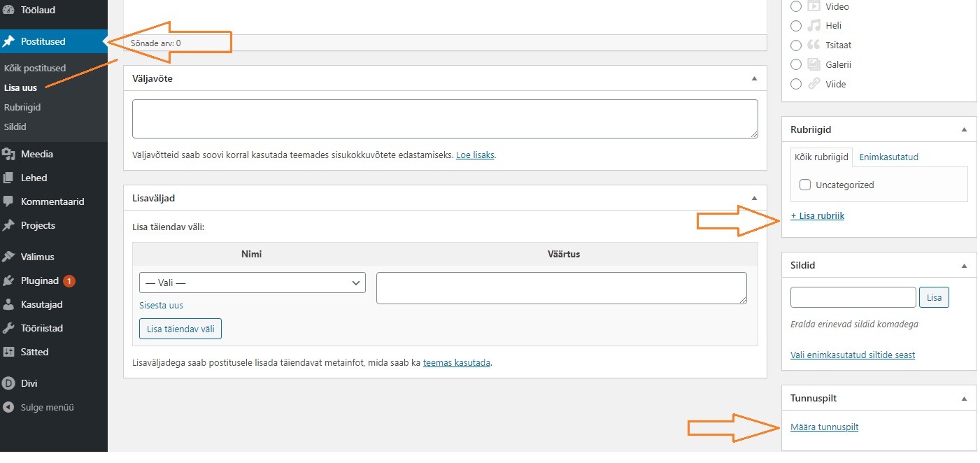
Task: Follow the Loe lisaks link
Action: pos(475,155)
